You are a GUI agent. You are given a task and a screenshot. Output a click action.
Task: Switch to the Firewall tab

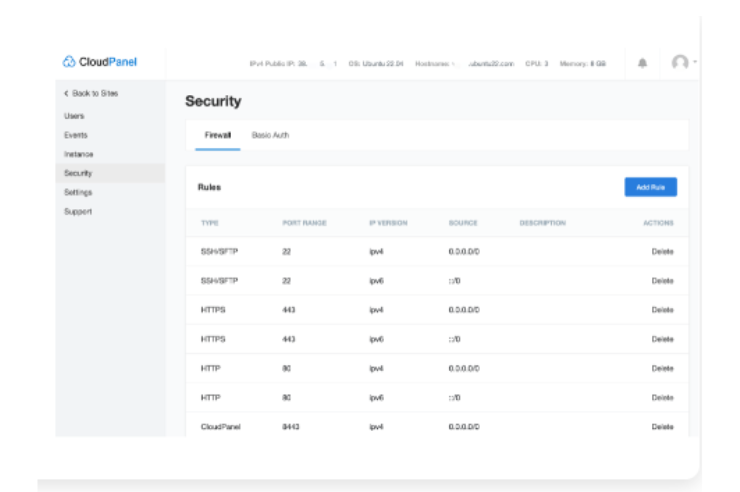pos(217,135)
